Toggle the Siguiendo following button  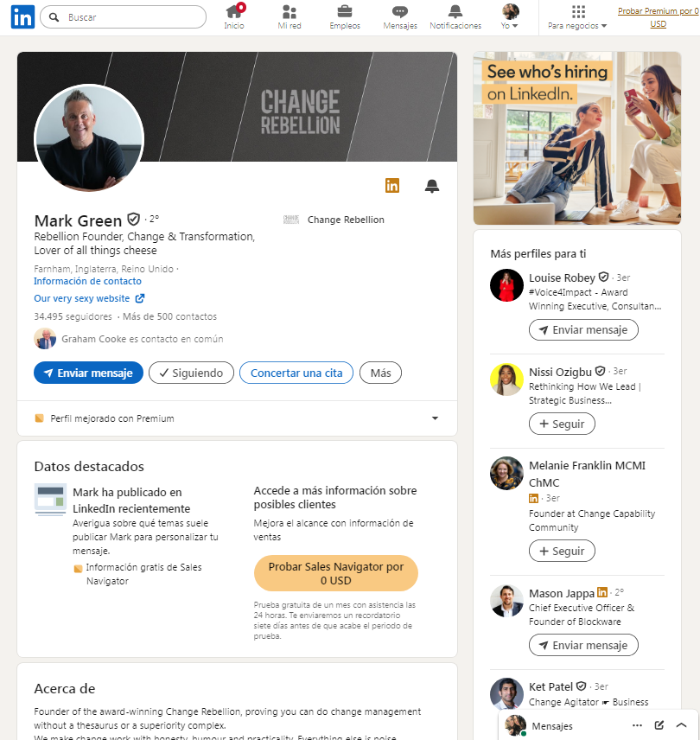(191, 373)
